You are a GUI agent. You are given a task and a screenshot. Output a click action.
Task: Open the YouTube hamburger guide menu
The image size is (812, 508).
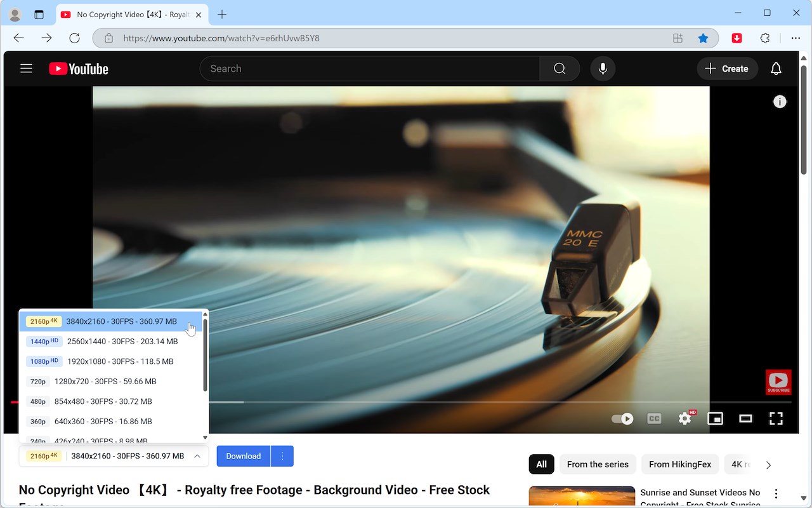(26, 69)
